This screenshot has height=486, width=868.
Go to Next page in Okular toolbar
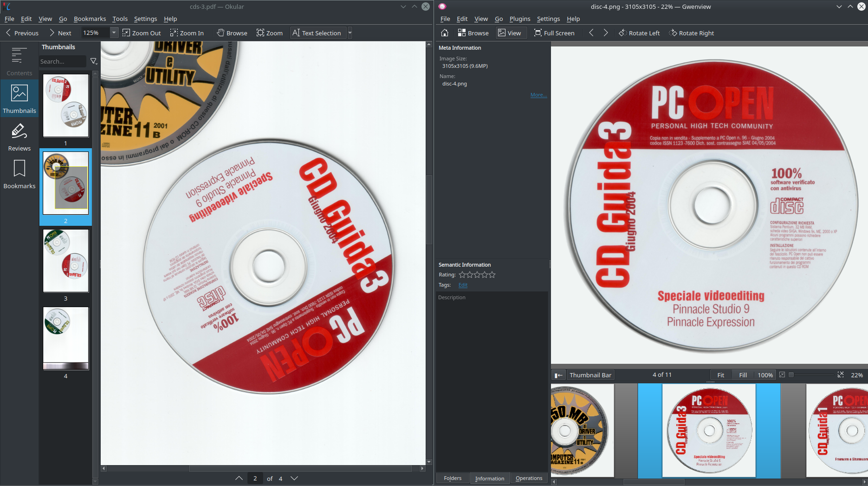(60, 33)
